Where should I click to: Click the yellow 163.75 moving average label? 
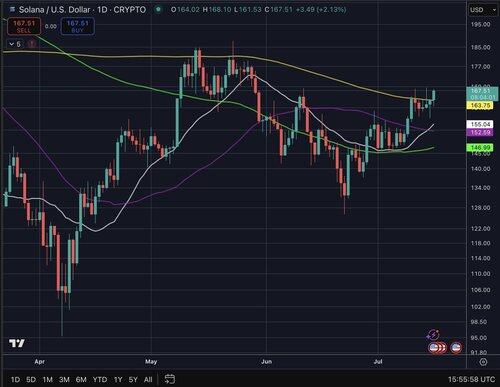tap(480, 106)
